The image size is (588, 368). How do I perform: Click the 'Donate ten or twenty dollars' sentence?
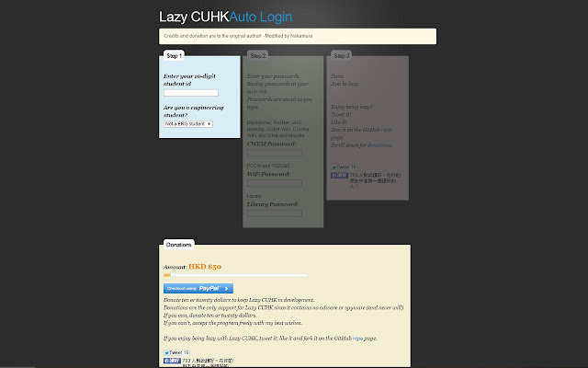[239, 300]
